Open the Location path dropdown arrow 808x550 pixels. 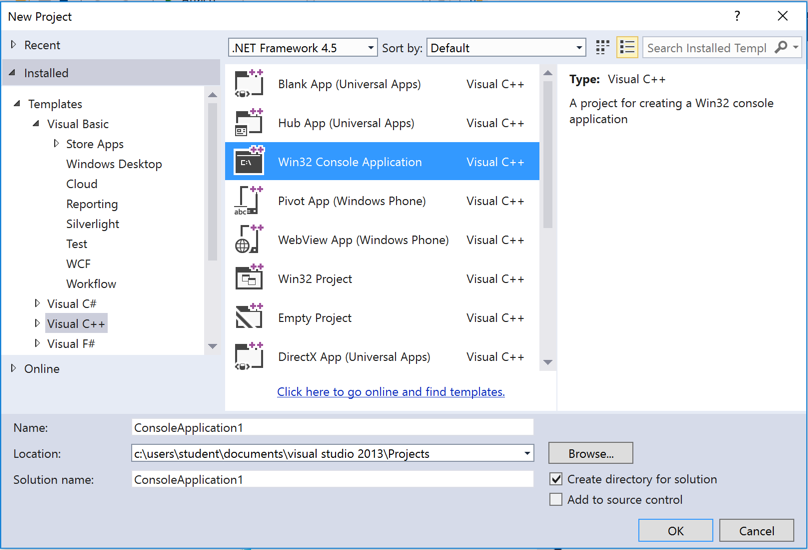pyautogui.click(x=527, y=454)
